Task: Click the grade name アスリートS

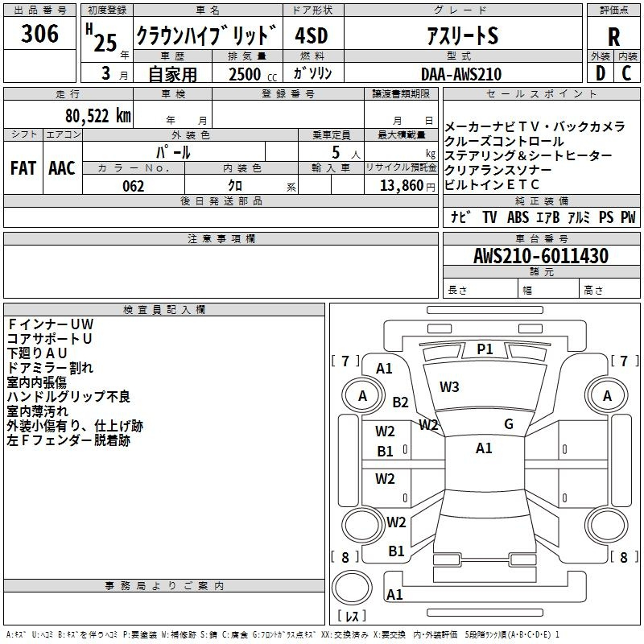Action: click(462, 35)
